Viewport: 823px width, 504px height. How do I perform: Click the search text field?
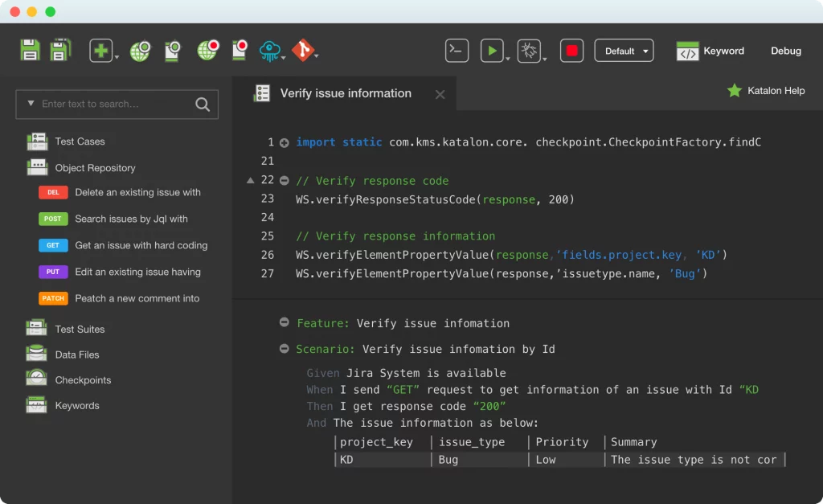coord(113,104)
